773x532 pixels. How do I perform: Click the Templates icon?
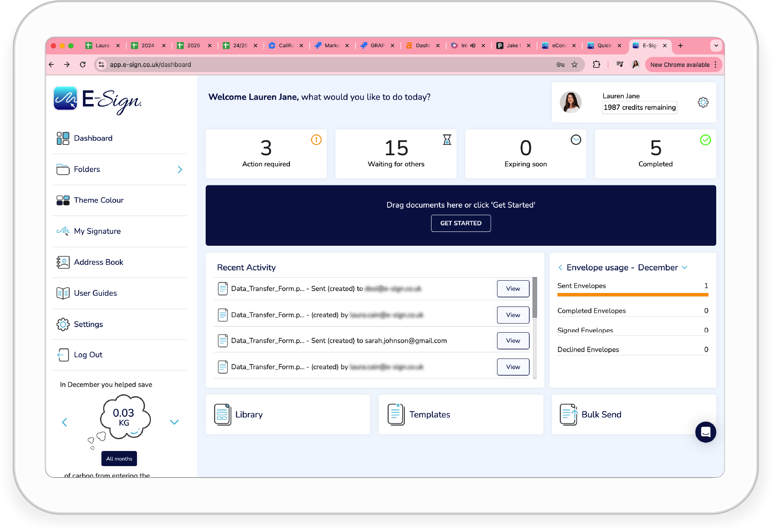(394, 414)
